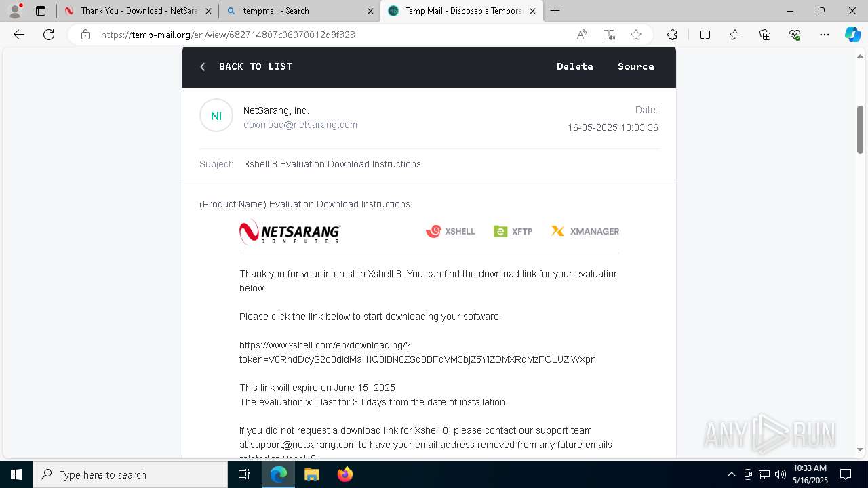This screenshot has height=488, width=868.
Task: View site information lock icon
Action: (x=85, y=35)
